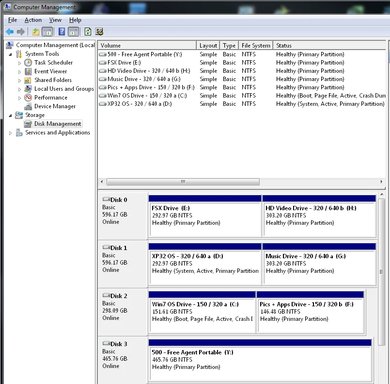
Task: Expand the Task Scheduler node
Action: pyautogui.click(x=19, y=63)
